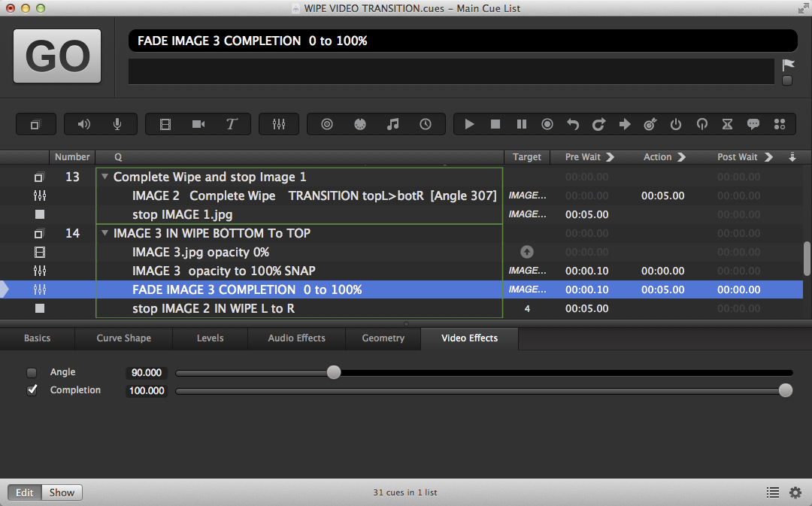Add a Camera cue from toolbar
Image resolution: width=812 pixels, height=506 pixels.
(x=198, y=124)
